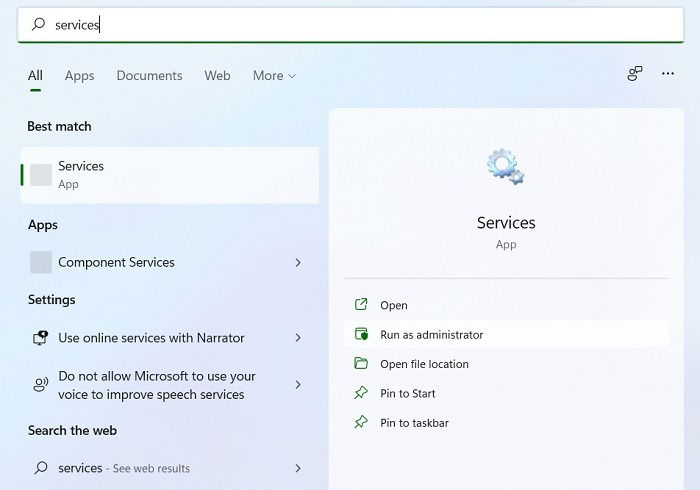Viewport: 700px width, 490px height.
Task: Switch to the Documents tab
Action: (149, 76)
